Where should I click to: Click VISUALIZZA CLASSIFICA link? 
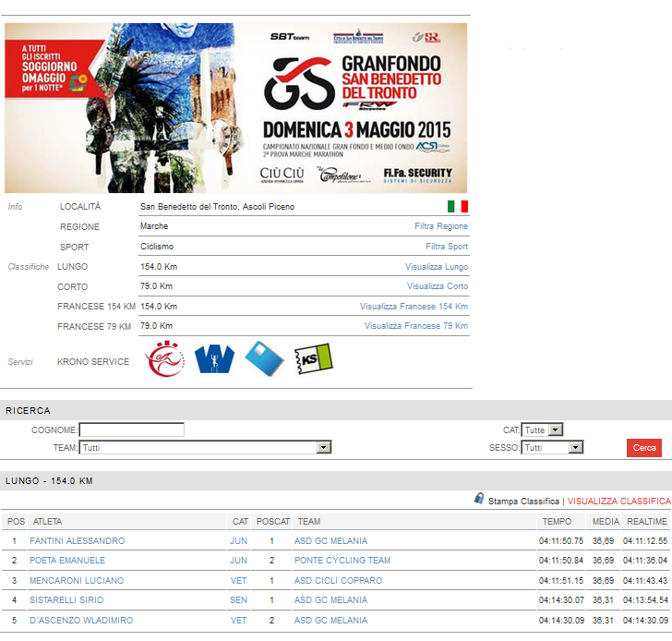(618, 501)
